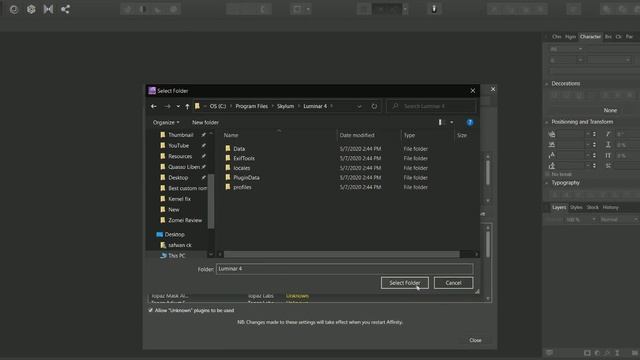Click the Back arrow in Select Folder dialog

click(153, 106)
